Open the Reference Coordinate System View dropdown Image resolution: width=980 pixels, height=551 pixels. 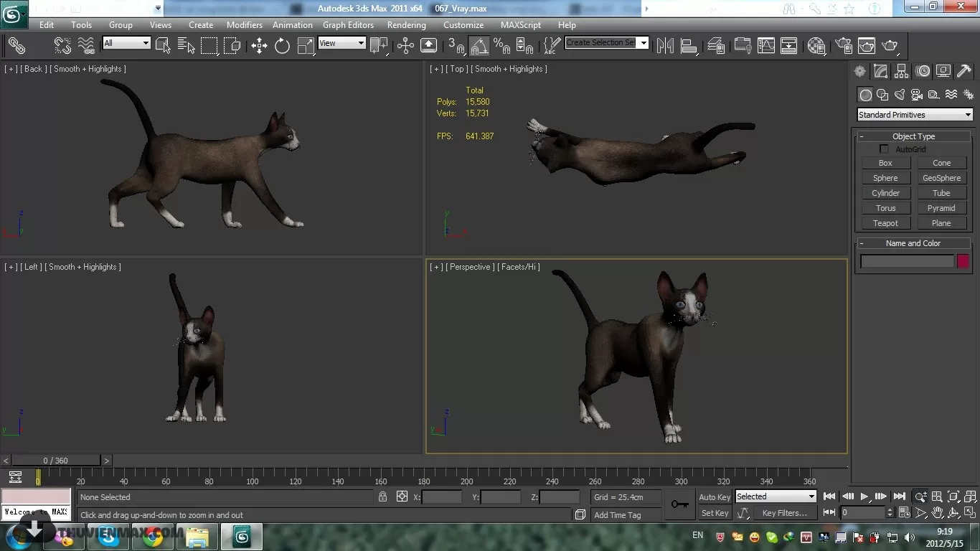click(x=341, y=43)
